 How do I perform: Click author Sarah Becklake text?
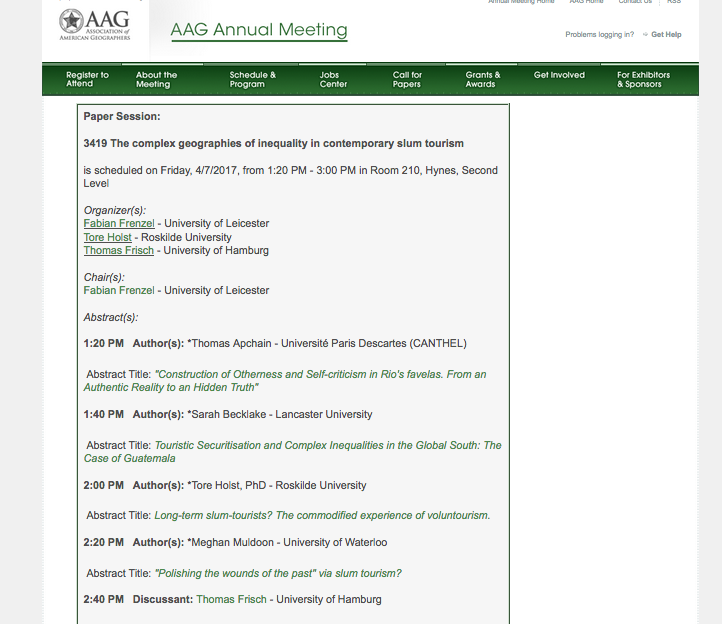(228, 414)
